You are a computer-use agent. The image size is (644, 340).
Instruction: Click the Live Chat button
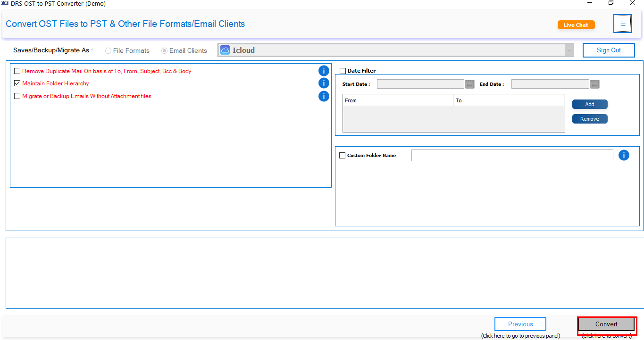[576, 25]
